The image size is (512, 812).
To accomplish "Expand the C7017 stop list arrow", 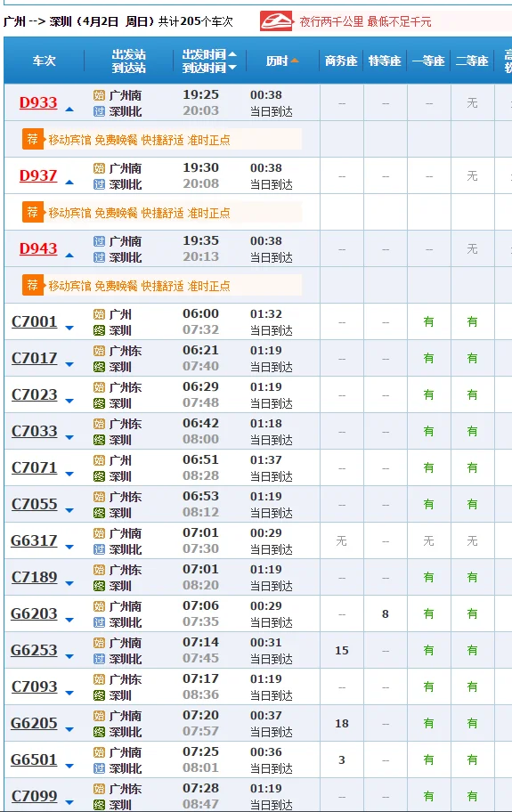I will (69, 364).
